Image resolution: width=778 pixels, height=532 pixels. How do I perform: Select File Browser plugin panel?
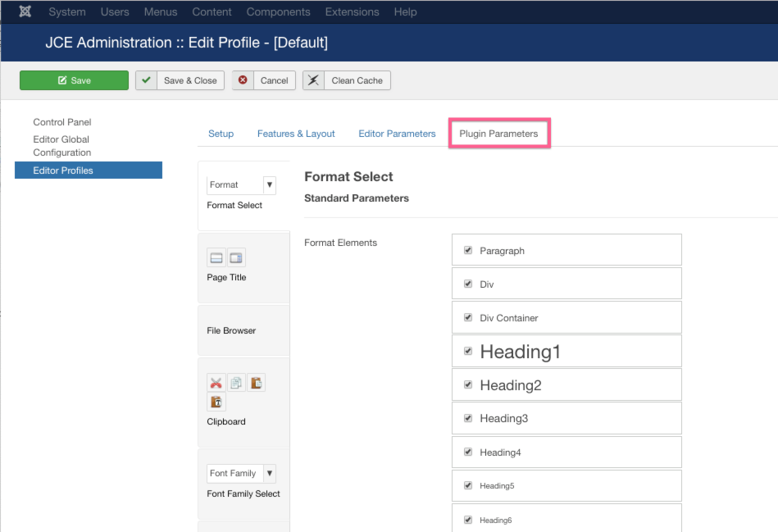[243, 330]
